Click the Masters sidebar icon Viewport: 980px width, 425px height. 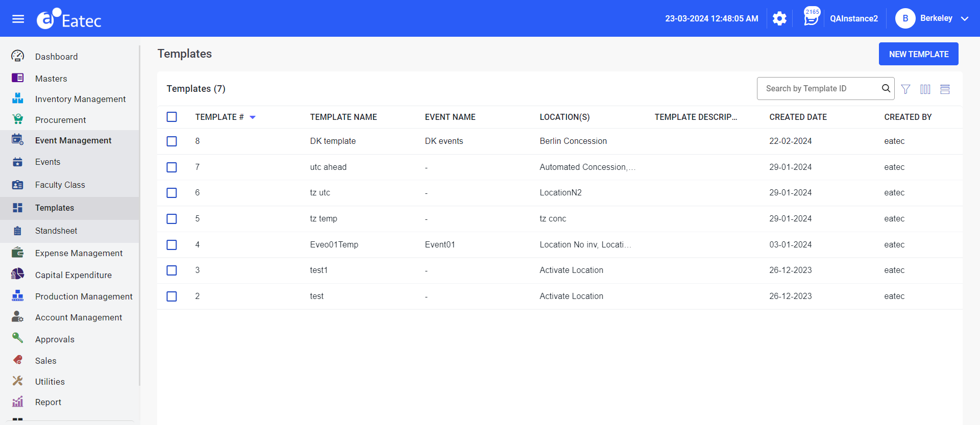(x=18, y=78)
